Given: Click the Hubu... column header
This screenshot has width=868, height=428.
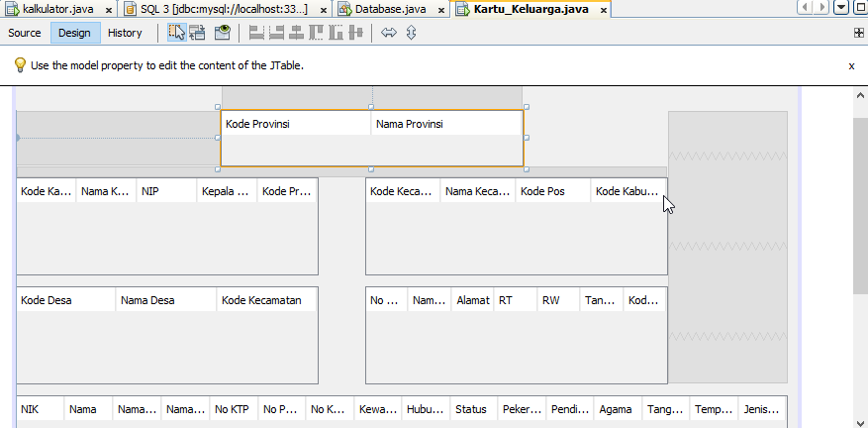Looking at the screenshot, I should (427, 410).
